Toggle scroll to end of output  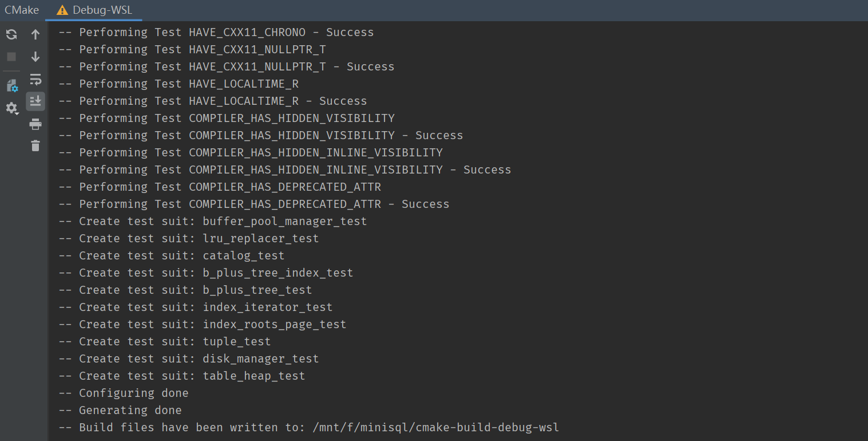(35, 101)
